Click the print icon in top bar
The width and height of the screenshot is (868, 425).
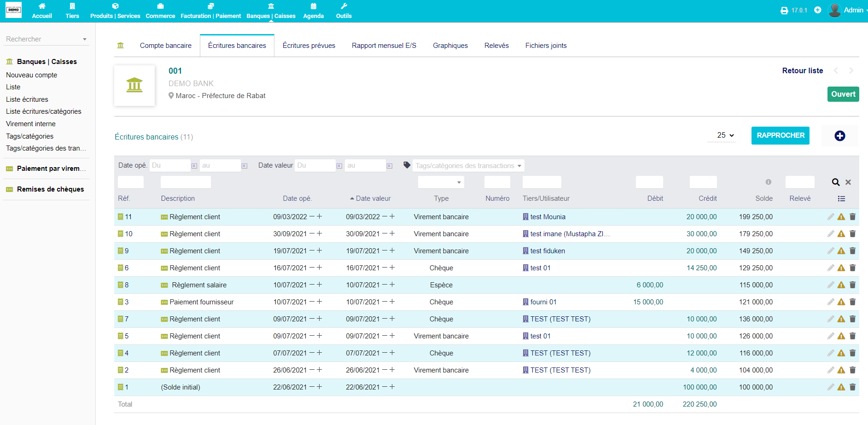pyautogui.click(x=784, y=10)
